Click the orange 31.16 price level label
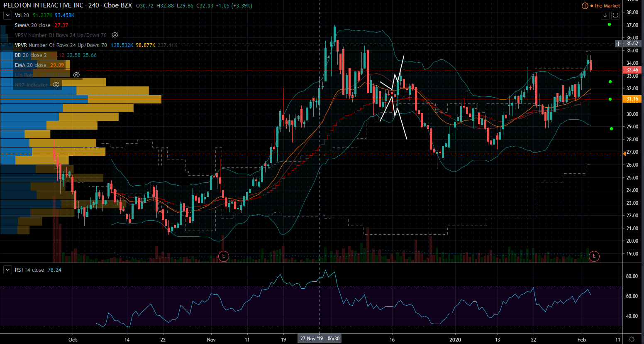This screenshot has width=644, height=344. (x=632, y=99)
